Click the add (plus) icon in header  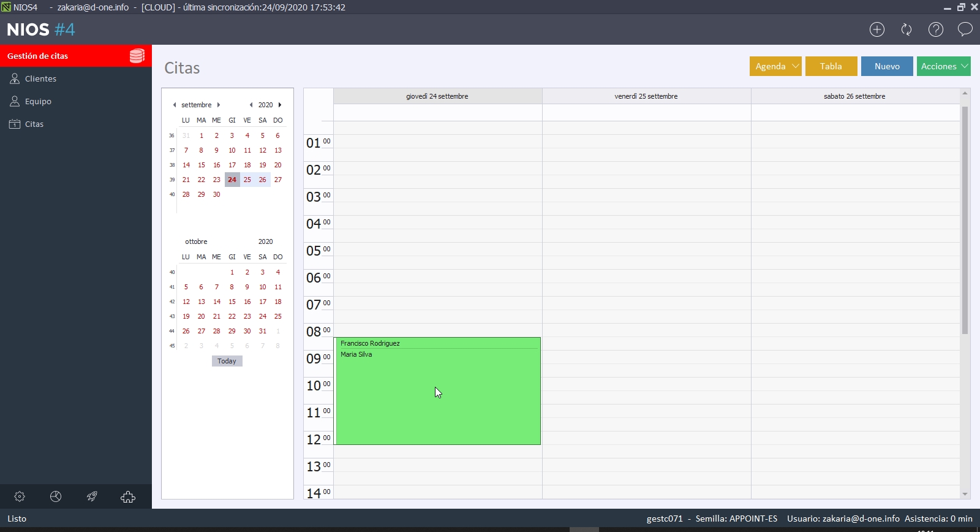point(877,29)
